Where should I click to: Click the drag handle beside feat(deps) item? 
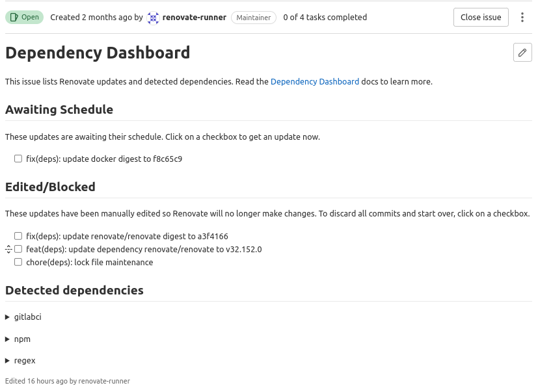(x=8, y=249)
